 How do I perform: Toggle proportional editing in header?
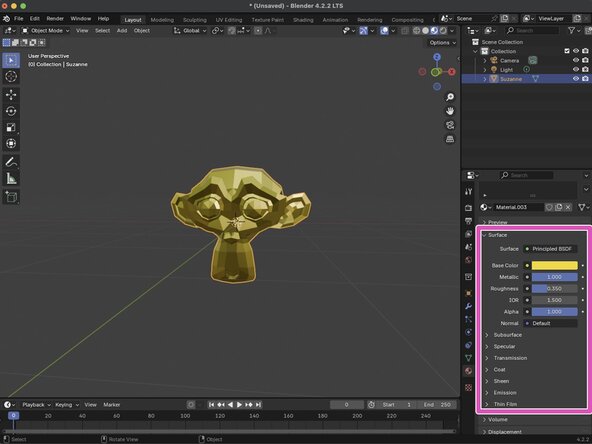(258, 31)
